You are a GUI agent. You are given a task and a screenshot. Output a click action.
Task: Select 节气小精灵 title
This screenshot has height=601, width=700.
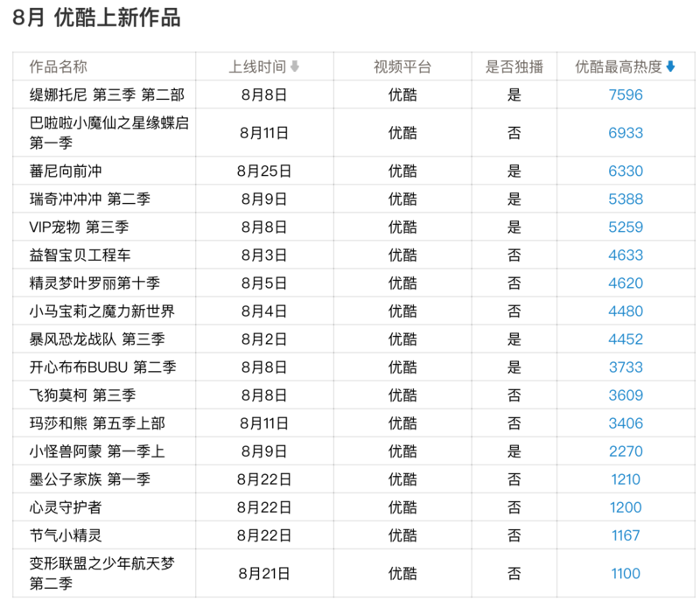pyautogui.click(x=66, y=535)
